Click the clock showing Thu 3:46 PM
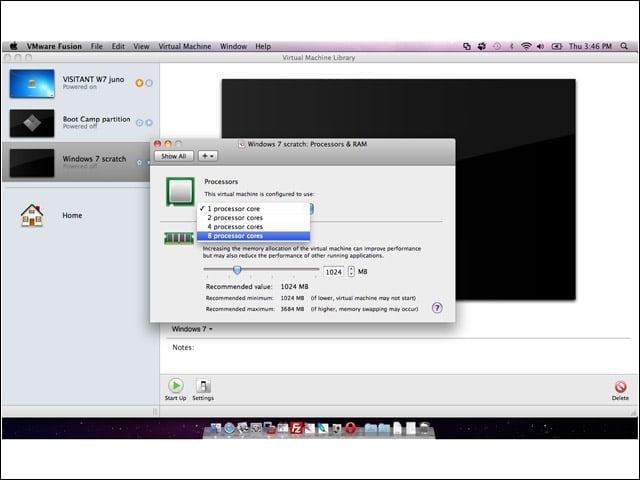 (590, 46)
